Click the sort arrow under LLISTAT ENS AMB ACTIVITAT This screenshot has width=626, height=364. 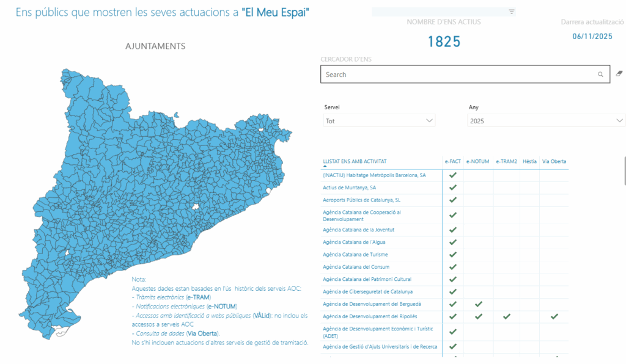point(325,166)
